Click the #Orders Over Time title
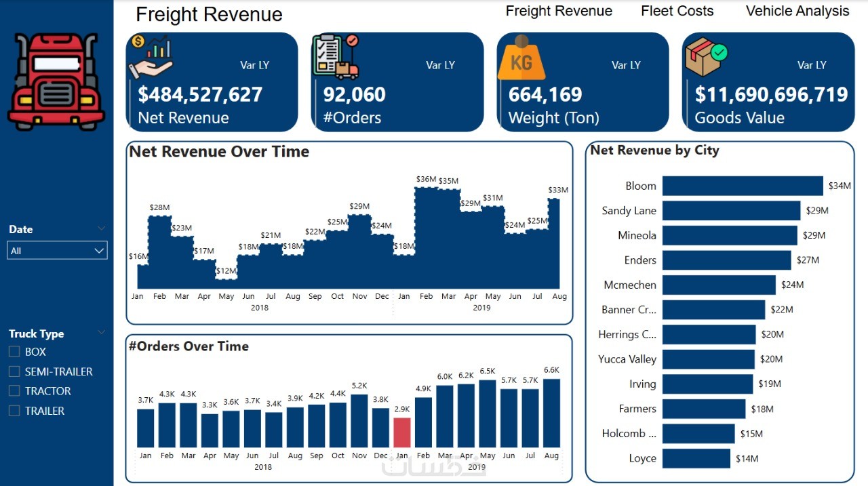This screenshot has width=868, height=486. pos(189,346)
